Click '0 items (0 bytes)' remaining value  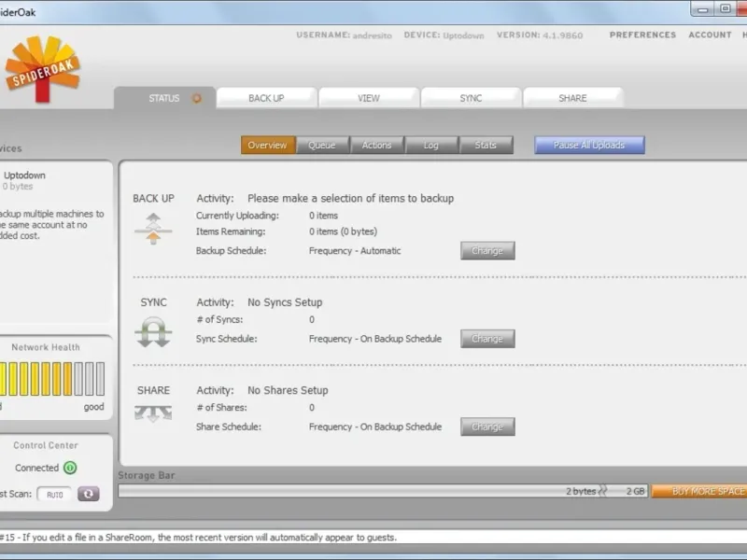(x=343, y=231)
